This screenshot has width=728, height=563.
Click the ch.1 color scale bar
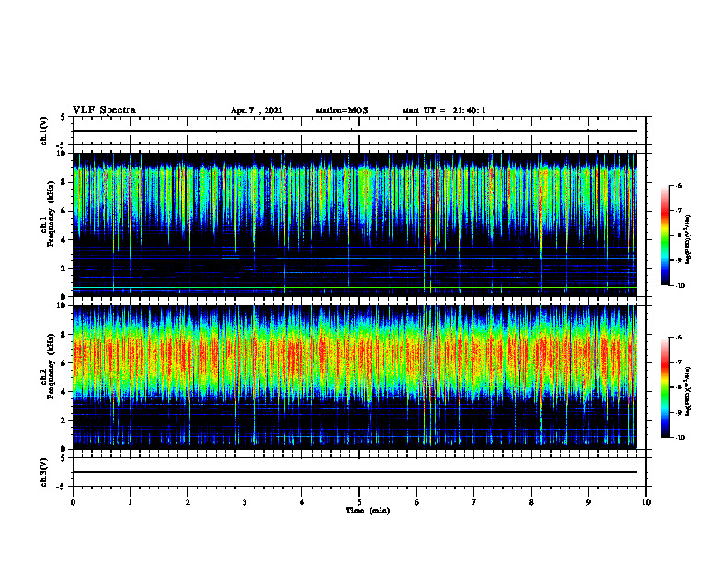pos(665,236)
